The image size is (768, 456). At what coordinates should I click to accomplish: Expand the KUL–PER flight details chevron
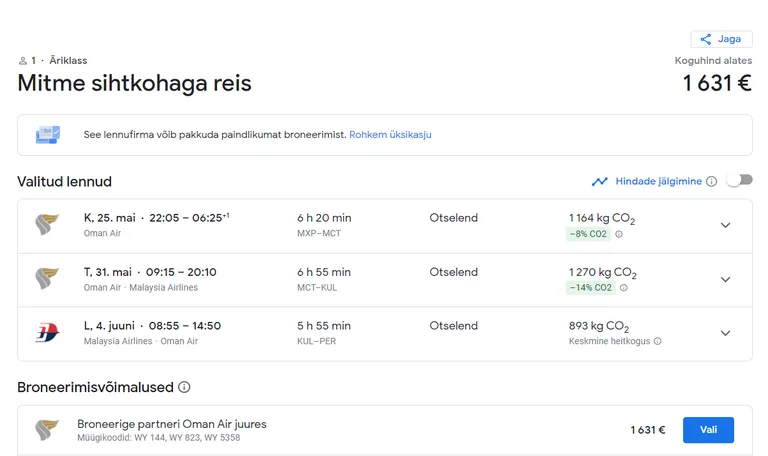[x=725, y=333]
